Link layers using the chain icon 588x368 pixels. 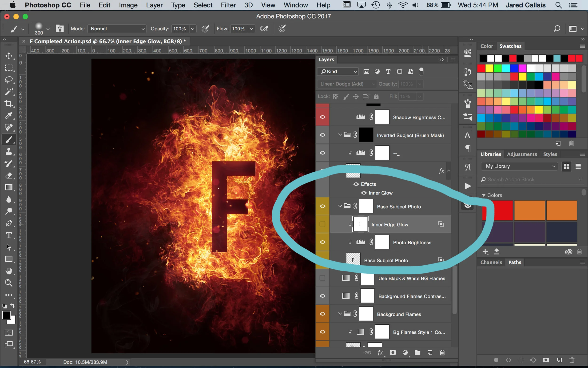(x=368, y=353)
